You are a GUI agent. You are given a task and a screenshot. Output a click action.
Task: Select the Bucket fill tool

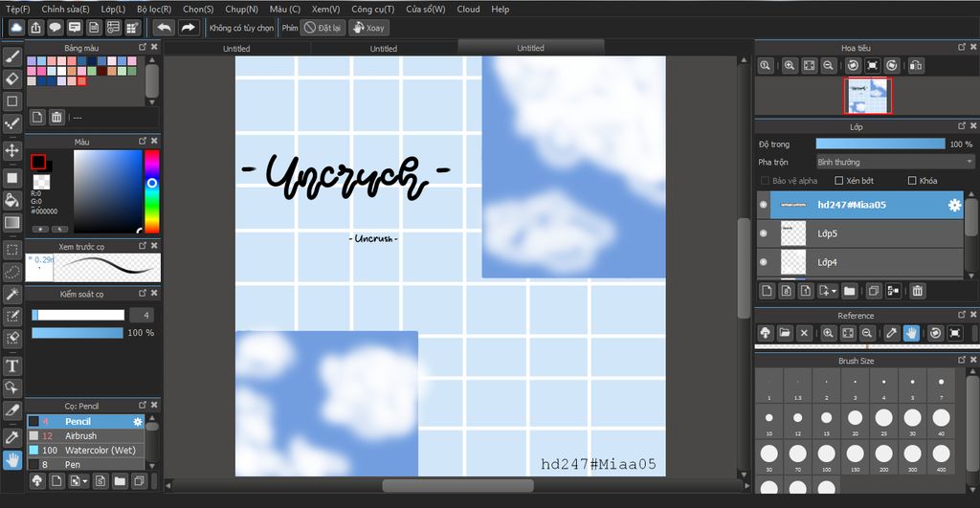point(11,200)
